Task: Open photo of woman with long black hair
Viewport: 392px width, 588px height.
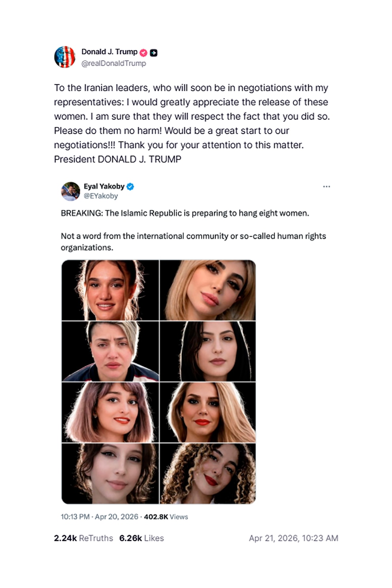Action: 208,351
